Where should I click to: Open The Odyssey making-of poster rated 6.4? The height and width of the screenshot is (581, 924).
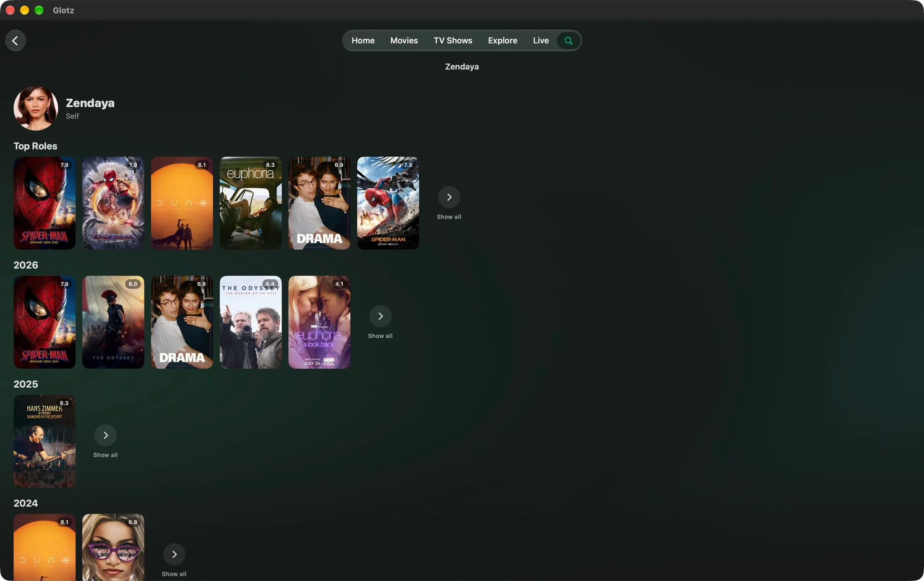251,322
